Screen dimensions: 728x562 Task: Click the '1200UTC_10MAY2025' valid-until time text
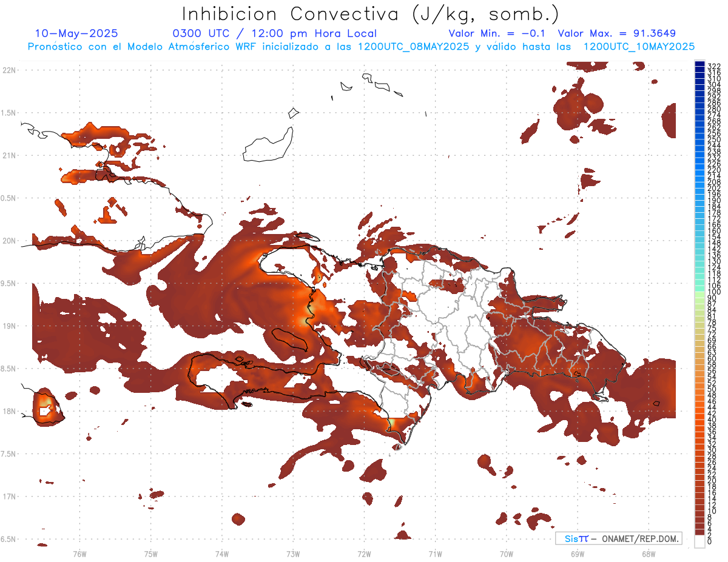(x=639, y=46)
